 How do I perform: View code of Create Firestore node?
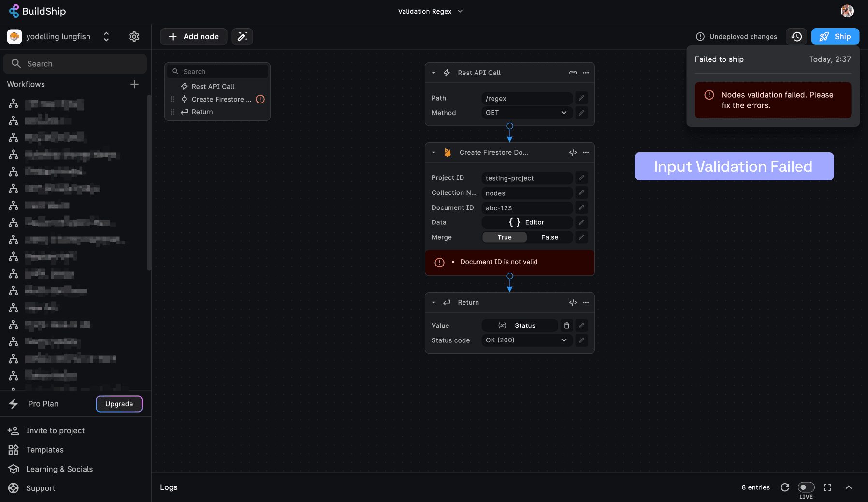[573, 152]
